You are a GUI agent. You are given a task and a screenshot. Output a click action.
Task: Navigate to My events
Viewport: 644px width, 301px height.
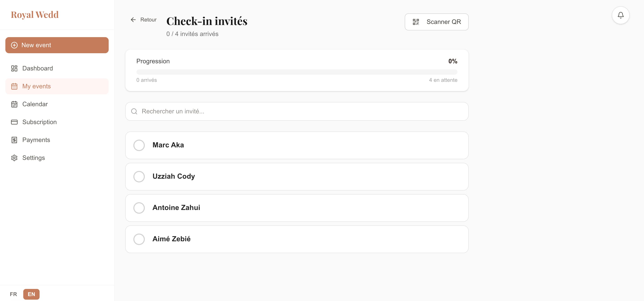pos(36,86)
